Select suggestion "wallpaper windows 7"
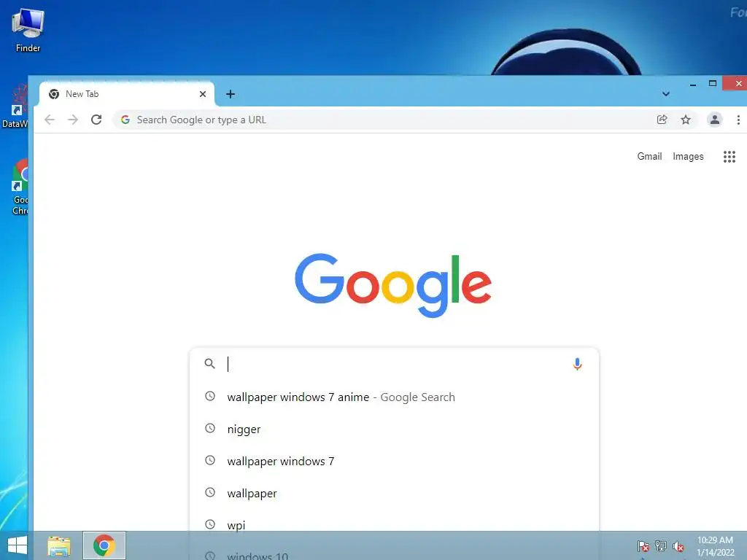Viewport: 747px width, 560px height. 394,462
